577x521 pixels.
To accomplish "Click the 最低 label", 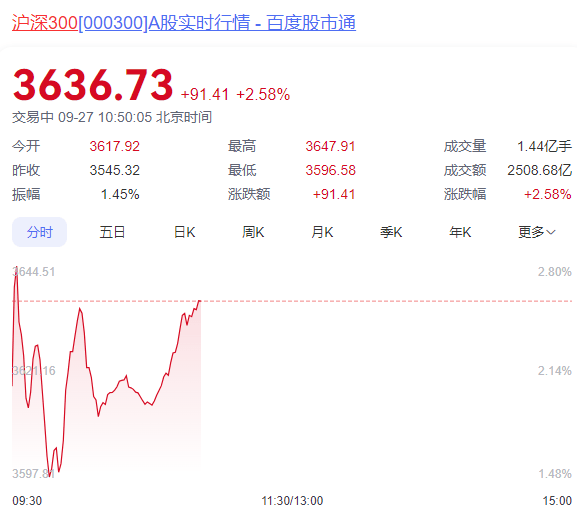I will [x=242, y=170].
